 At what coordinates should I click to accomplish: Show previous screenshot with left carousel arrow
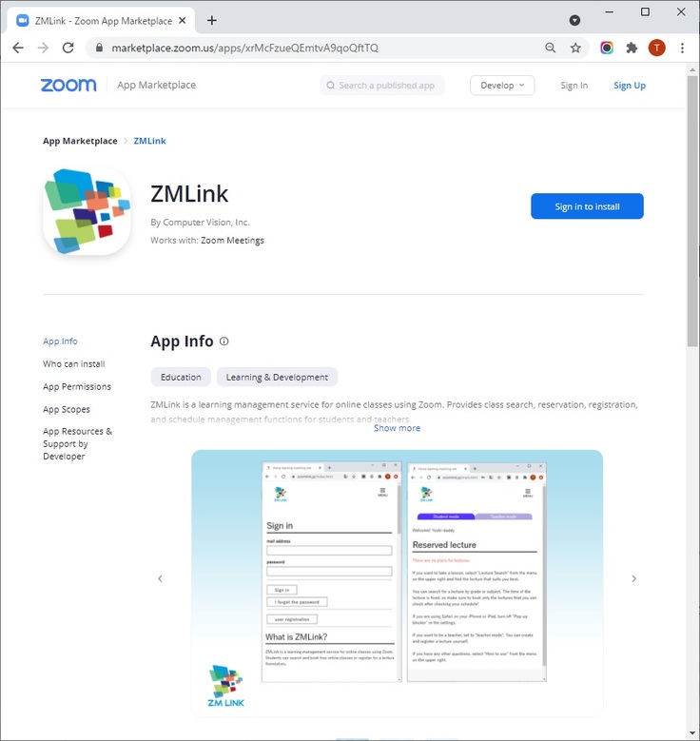[160, 578]
